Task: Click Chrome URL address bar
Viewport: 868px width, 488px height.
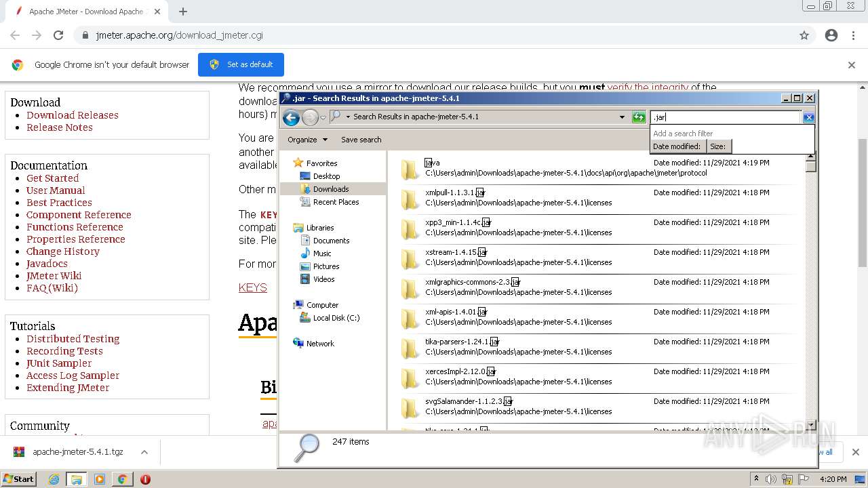Action: pyautogui.click(x=434, y=35)
